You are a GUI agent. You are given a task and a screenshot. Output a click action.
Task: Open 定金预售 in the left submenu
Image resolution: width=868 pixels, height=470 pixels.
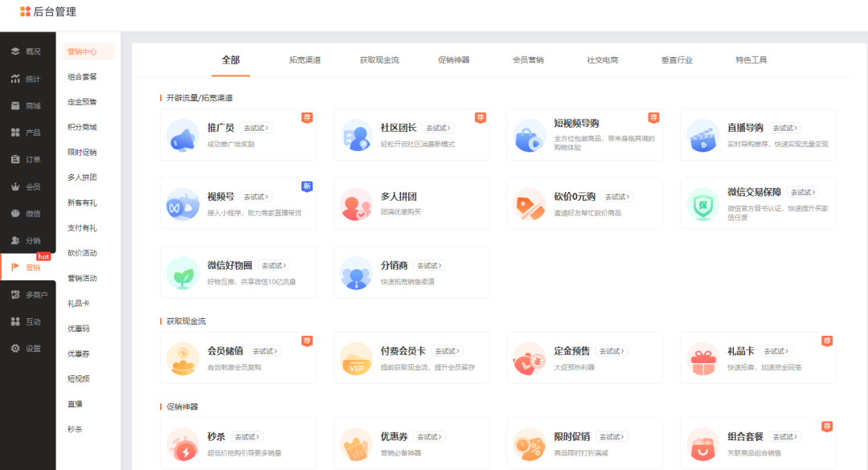82,102
